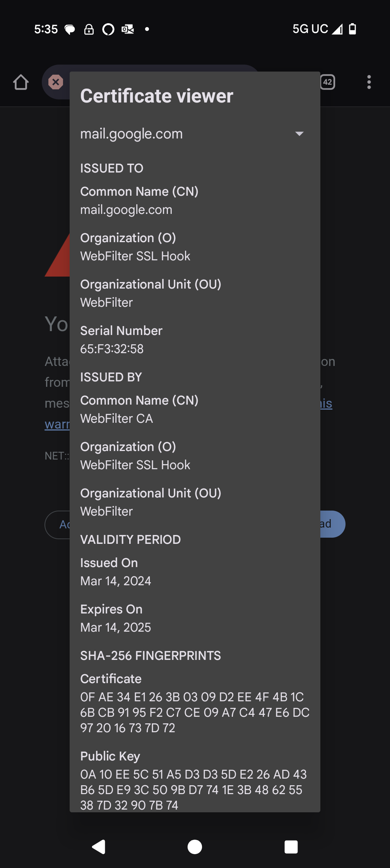Tap the underlined warning link behind dialog

coord(57,424)
